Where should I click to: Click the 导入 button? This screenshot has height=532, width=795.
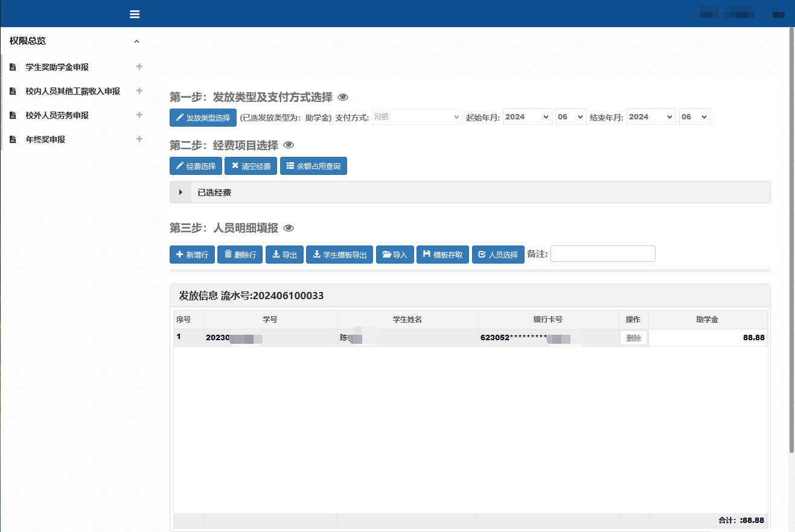(395, 255)
